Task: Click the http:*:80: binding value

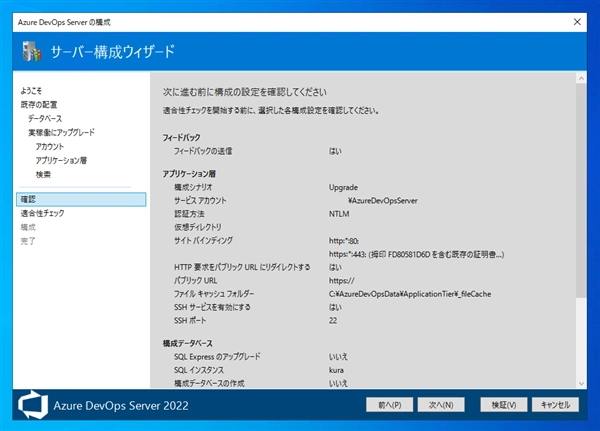Action: tap(344, 241)
